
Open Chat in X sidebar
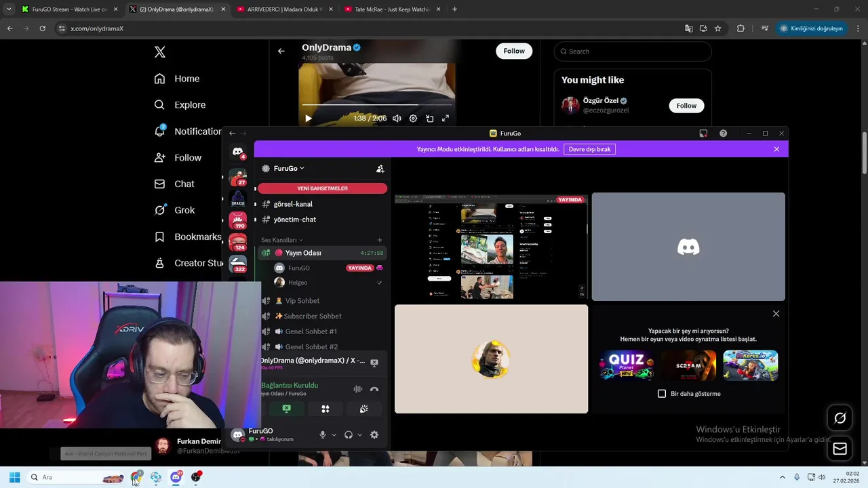(174, 184)
